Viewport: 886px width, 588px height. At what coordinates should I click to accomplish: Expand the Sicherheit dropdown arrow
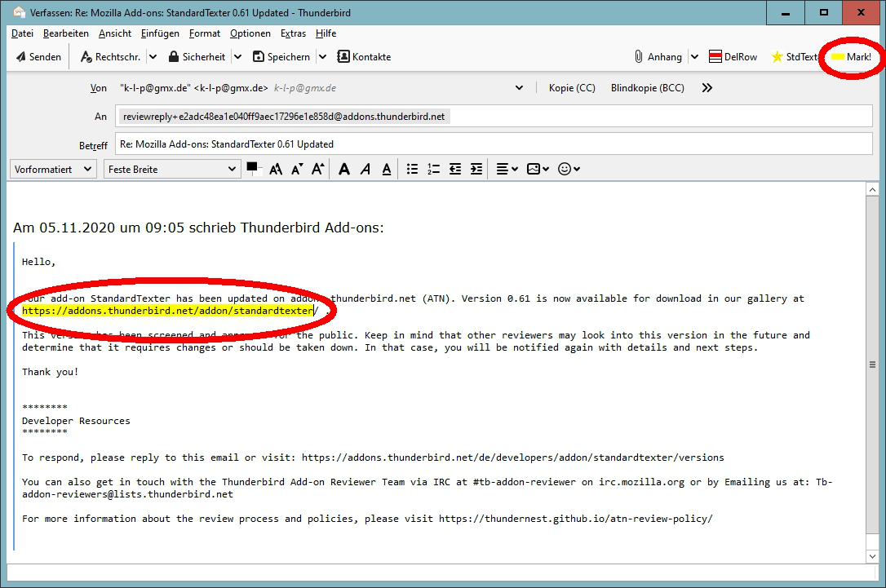[x=238, y=56]
